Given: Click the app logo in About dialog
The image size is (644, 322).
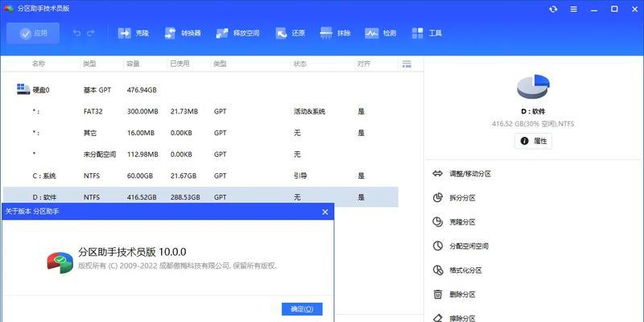Looking at the screenshot, I should tap(60, 263).
